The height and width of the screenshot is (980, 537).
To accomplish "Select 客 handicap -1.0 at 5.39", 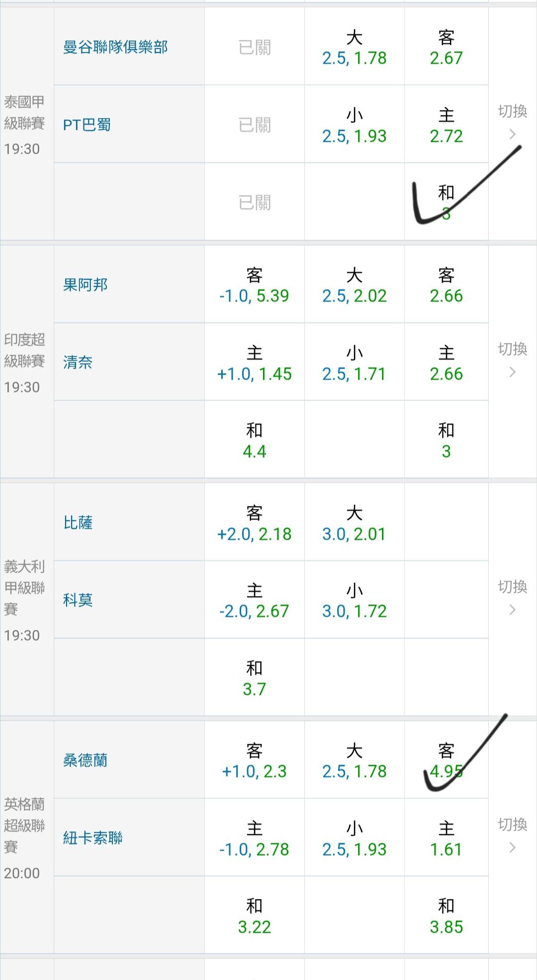I will pyautogui.click(x=254, y=286).
